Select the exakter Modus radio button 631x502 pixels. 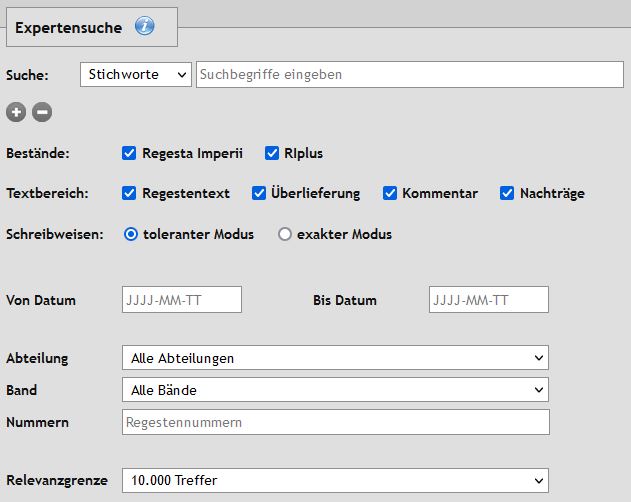285,234
